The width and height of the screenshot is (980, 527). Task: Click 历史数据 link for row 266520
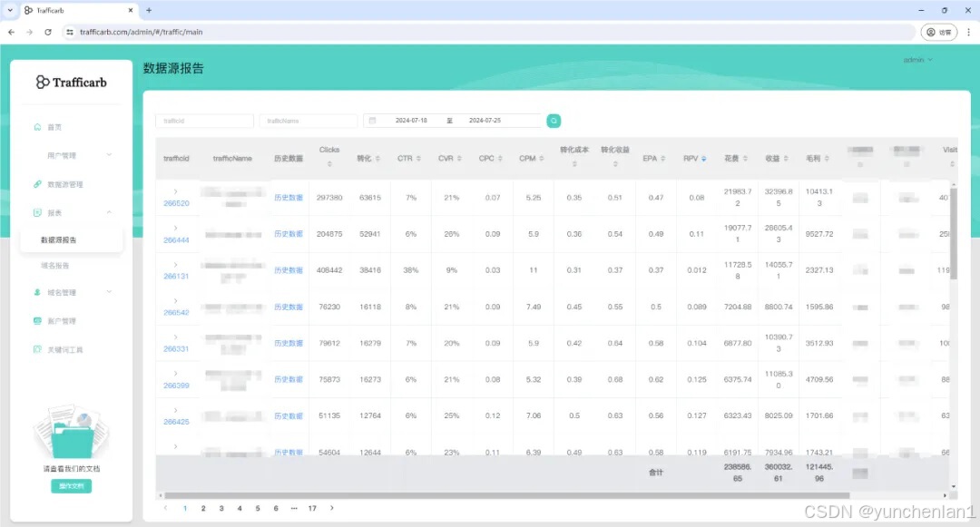point(289,198)
